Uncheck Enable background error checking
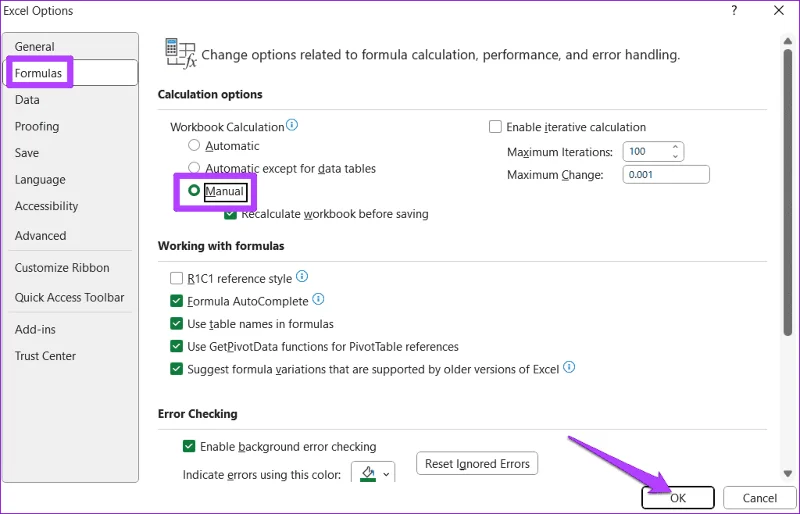This screenshot has width=800, height=514. click(189, 447)
